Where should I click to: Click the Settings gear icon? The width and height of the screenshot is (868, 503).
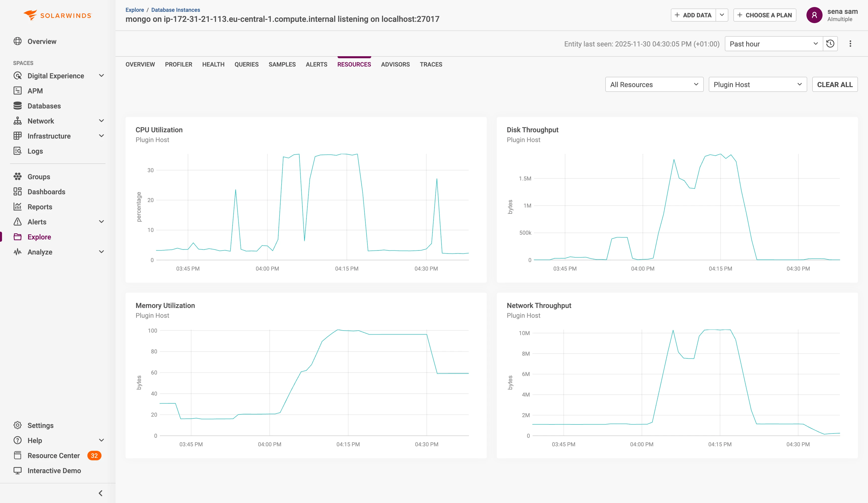(18, 425)
